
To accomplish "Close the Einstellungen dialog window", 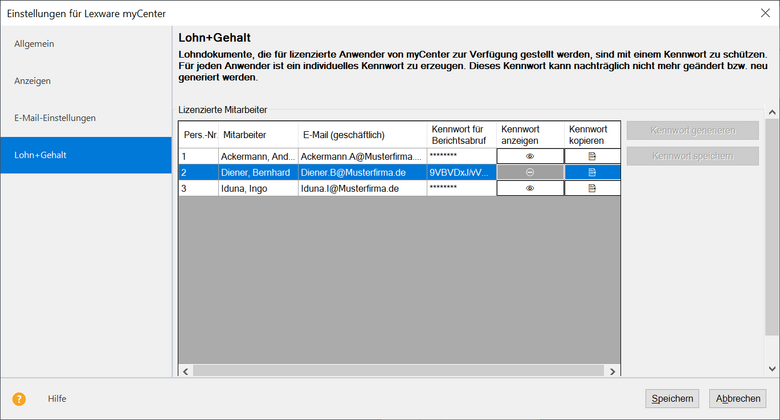I will [765, 12].
